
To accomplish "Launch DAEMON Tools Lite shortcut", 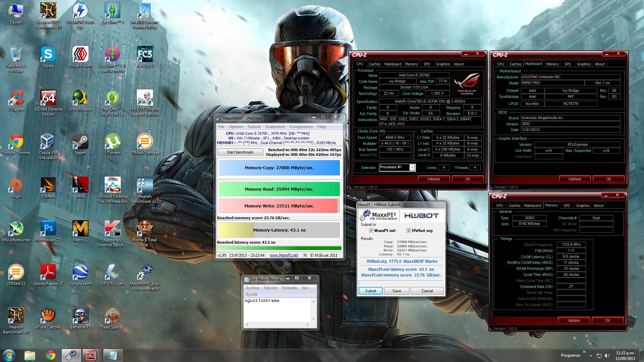I will 80,16.
